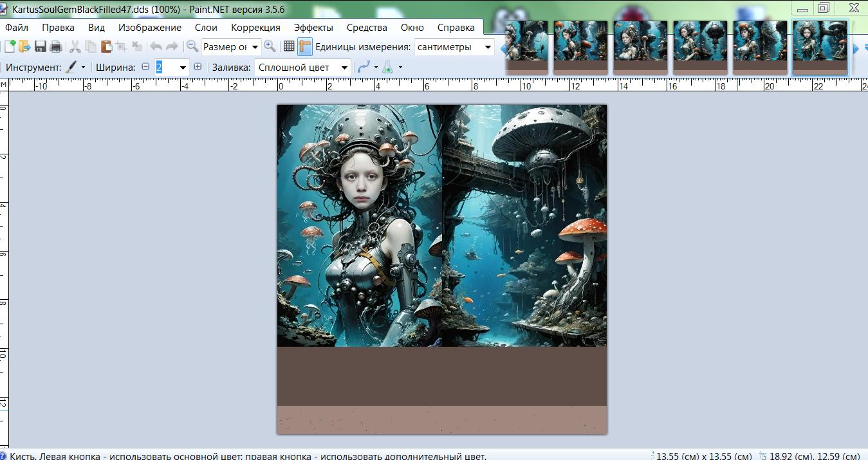Click the blending mode flask icon
Screen dimensions: 868x460
pyautogui.click(x=387, y=67)
